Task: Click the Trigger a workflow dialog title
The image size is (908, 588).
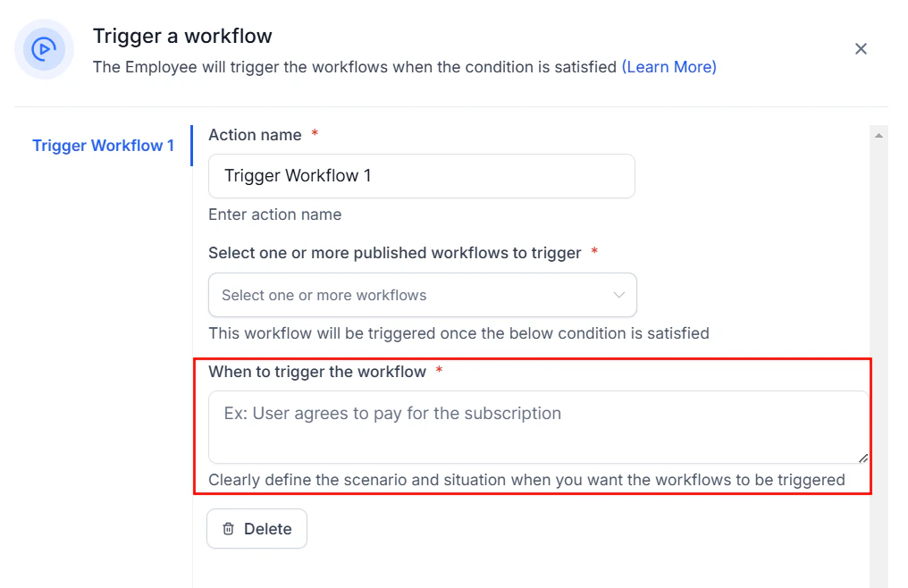Action: click(182, 36)
